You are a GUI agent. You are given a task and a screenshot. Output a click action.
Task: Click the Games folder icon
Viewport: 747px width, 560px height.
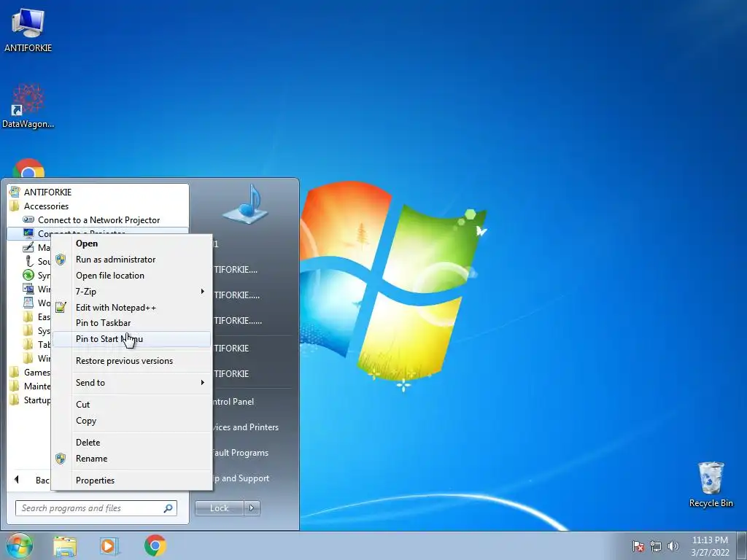(15, 372)
